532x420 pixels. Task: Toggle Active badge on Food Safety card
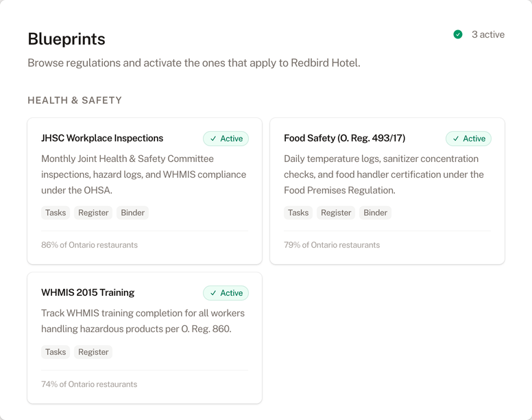pyautogui.click(x=468, y=139)
